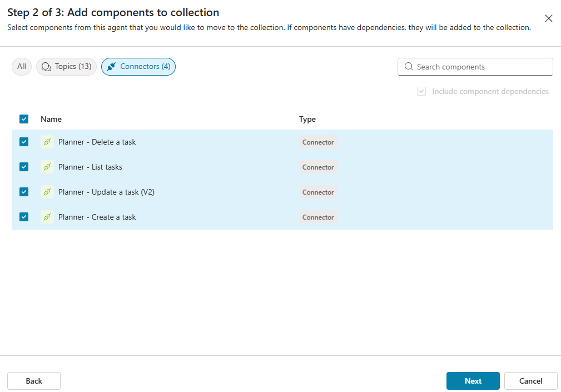This screenshot has width=561, height=392.
Task: Click the Planner - Delete a task connector icon
Action: coord(47,142)
